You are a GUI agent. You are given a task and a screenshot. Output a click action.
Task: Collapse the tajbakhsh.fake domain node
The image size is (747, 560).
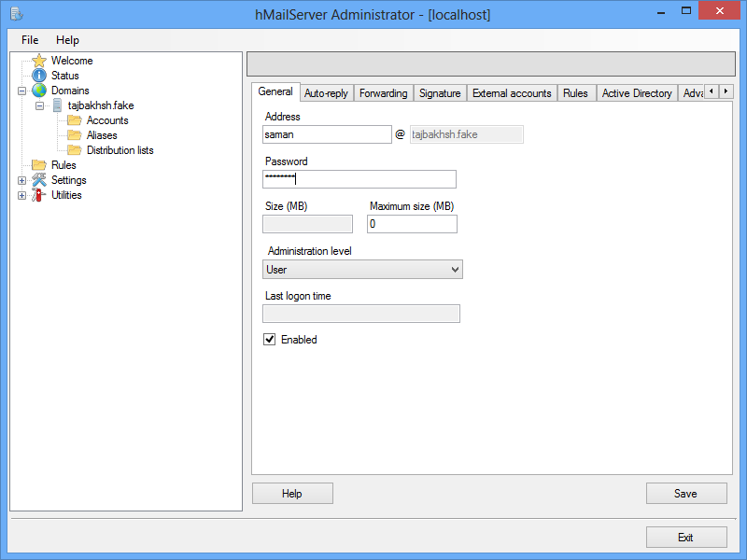point(40,105)
